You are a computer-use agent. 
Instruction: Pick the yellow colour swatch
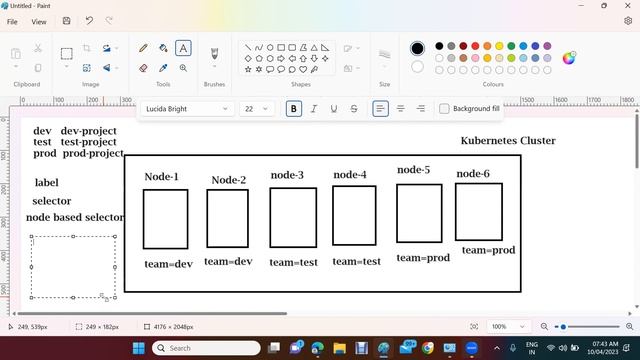(x=499, y=46)
